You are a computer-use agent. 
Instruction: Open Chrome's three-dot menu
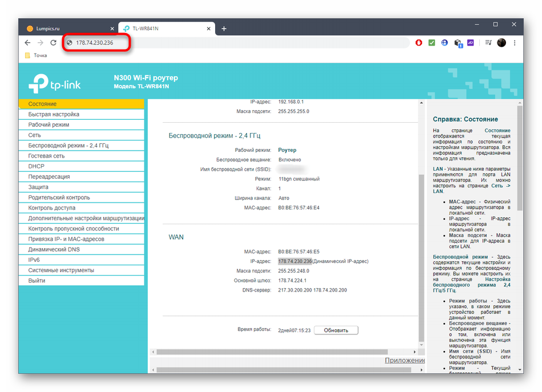(x=515, y=43)
